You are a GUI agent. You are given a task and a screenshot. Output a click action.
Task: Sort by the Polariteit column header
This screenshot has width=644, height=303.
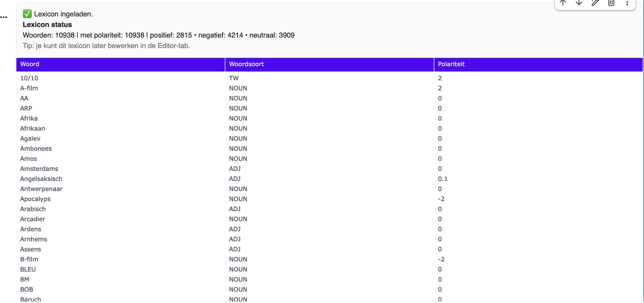[x=451, y=64]
